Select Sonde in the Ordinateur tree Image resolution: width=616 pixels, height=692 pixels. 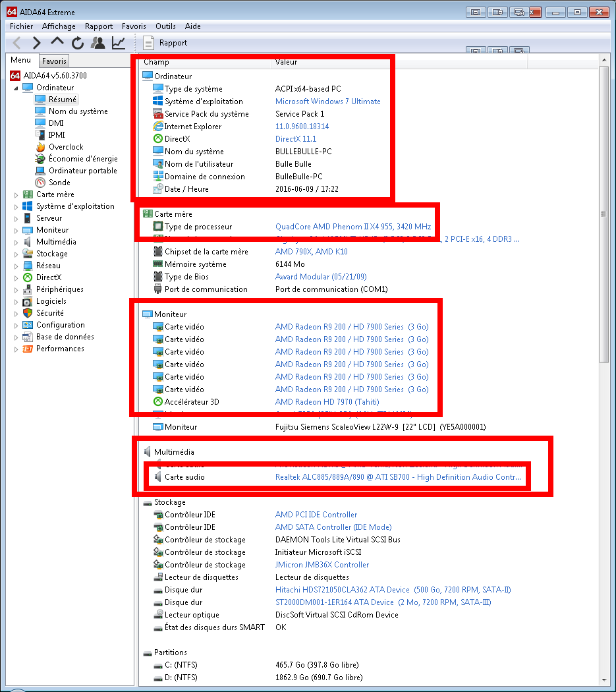click(x=59, y=183)
